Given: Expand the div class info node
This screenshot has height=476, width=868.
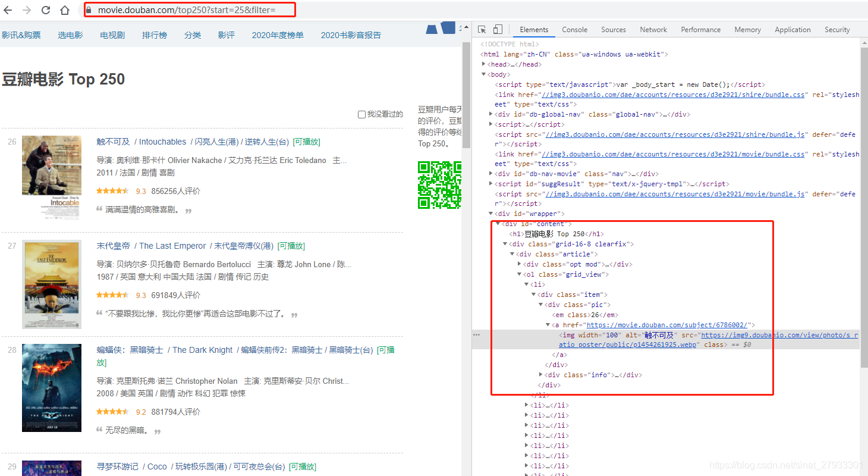Looking at the screenshot, I should 541,375.
